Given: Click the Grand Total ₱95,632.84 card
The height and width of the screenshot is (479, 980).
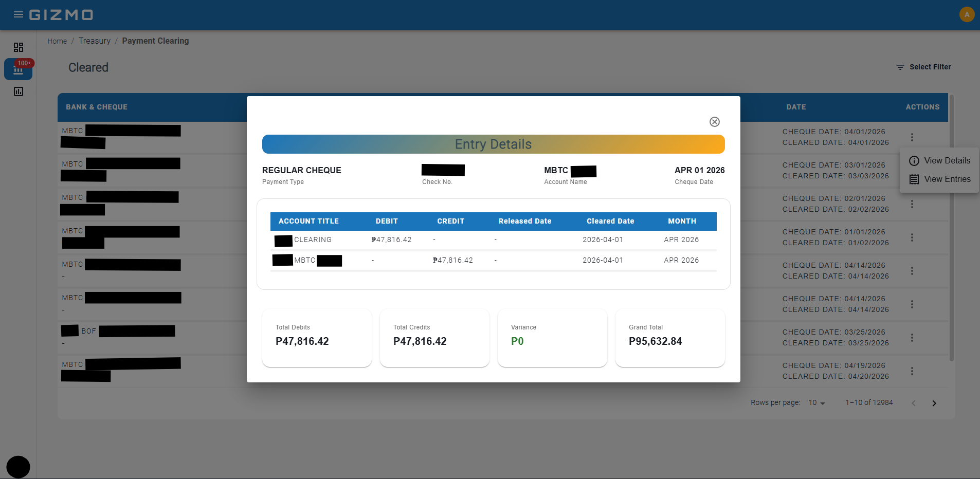Looking at the screenshot, I should point(670,338).
